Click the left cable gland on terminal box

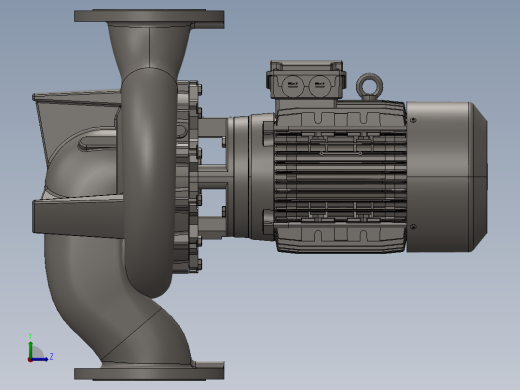[x=292, y=85]
